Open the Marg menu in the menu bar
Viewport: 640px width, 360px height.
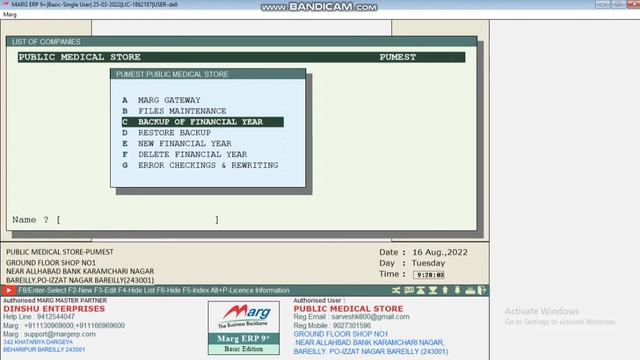point(10,14)
